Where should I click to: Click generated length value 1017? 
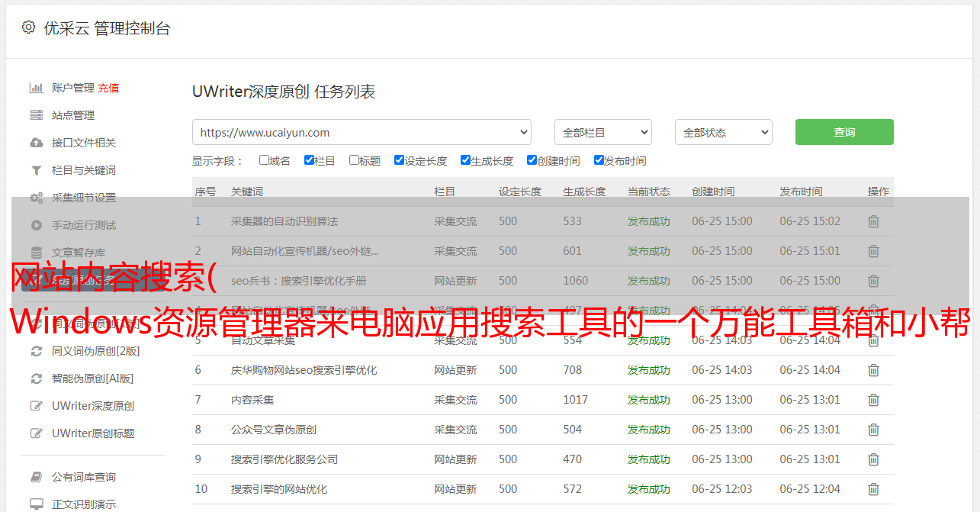576,400
